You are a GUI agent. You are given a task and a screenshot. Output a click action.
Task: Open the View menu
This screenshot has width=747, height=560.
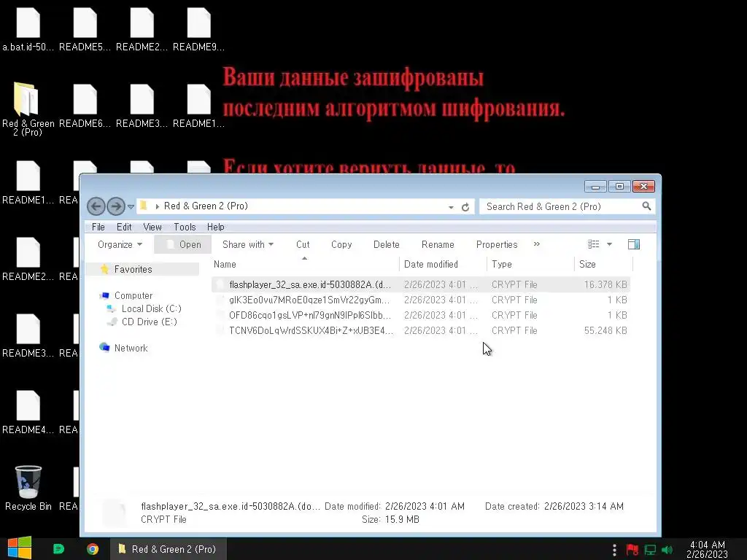pos(152,227)
